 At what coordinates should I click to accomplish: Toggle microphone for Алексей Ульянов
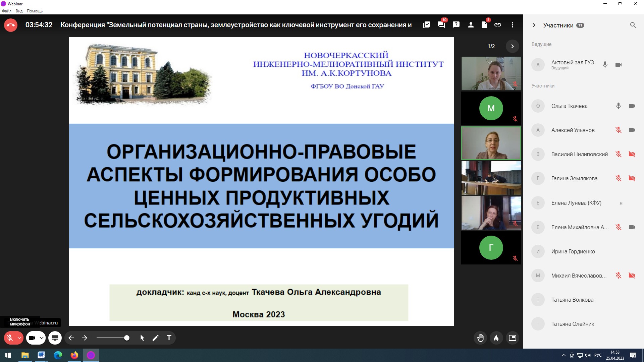[x=618, y=130]
